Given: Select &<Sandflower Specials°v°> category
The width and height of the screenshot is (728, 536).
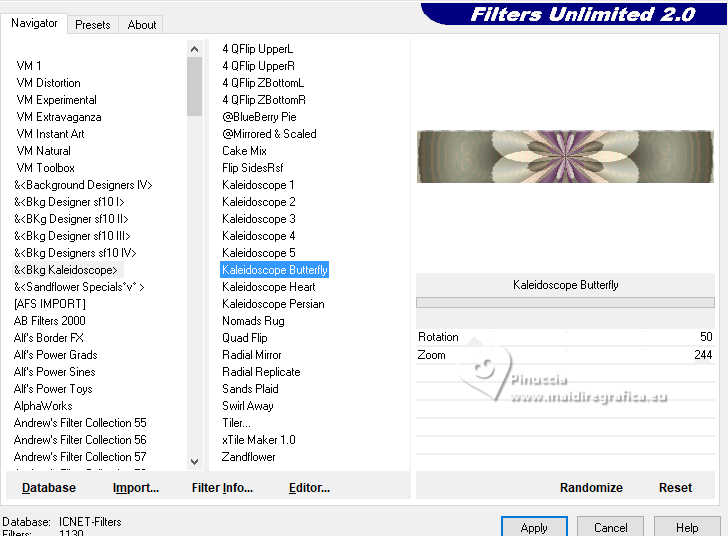Looking at the screenshot, I should [79, 287].
